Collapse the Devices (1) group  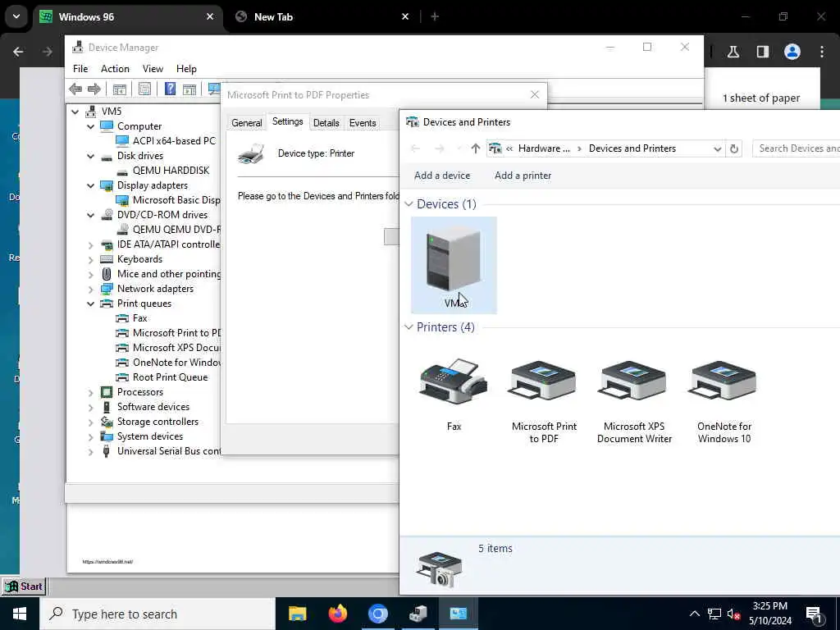coord(409,204)
